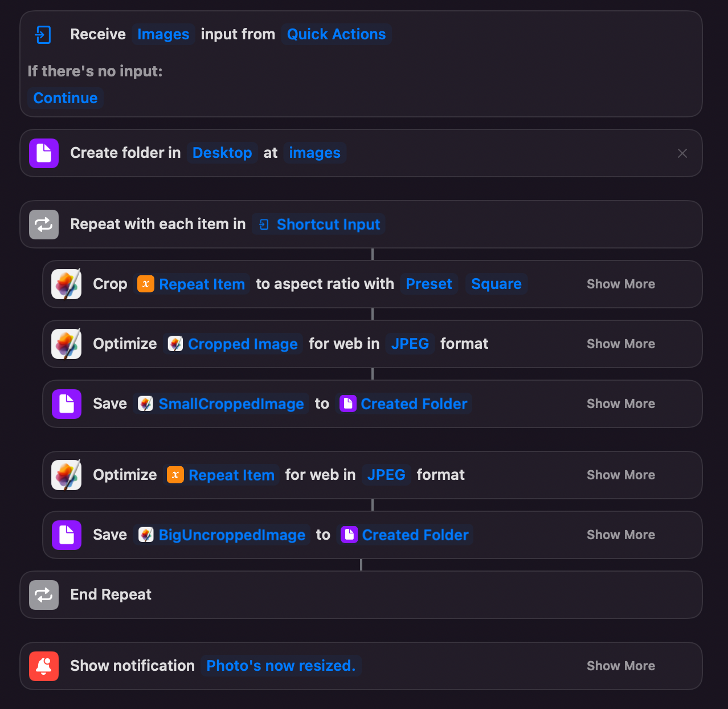Image resolution: width=728 pixels, height=709 pixels.
Task: Select the Images input type token
Action: click(x=163, y=35)
